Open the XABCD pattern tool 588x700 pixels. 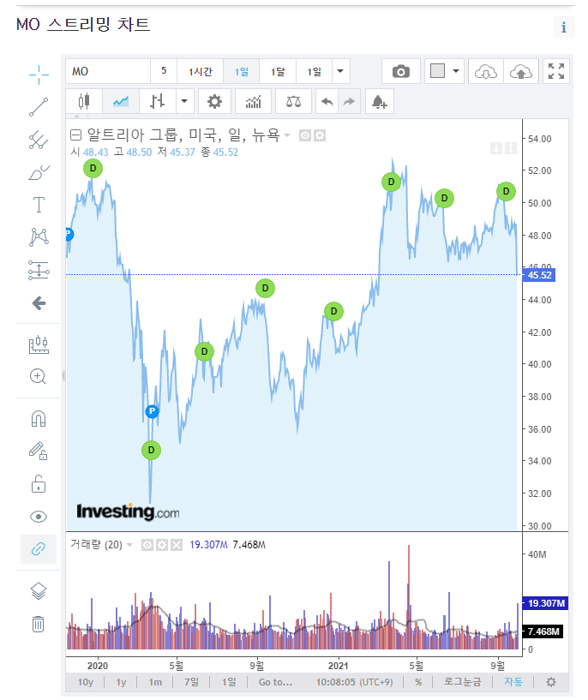coord(39,237)
